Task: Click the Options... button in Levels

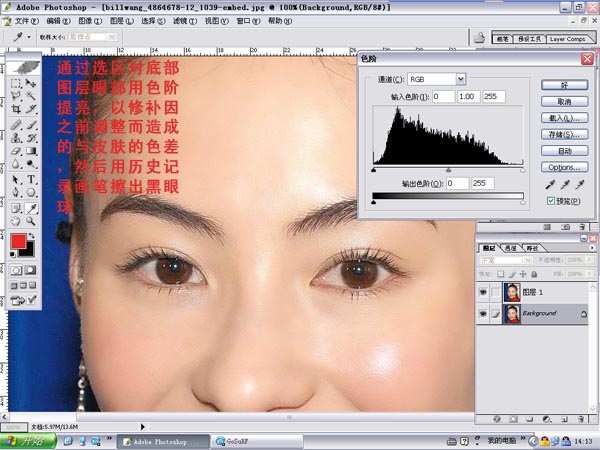Action: click(x=564, y=167)
